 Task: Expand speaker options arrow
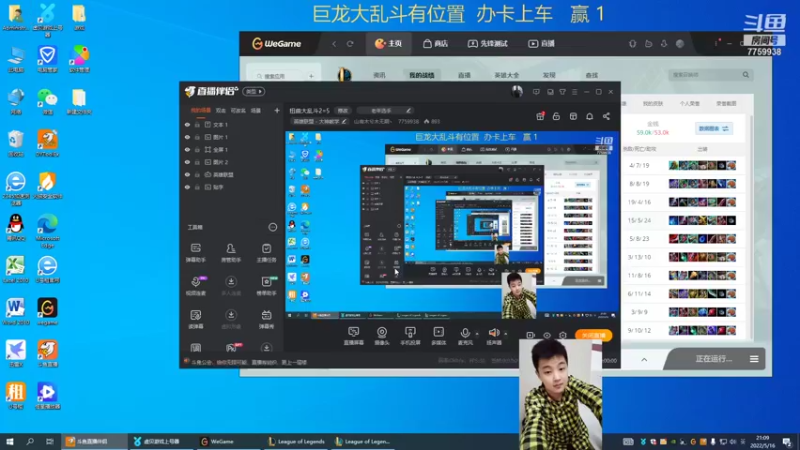pos(506,334)
